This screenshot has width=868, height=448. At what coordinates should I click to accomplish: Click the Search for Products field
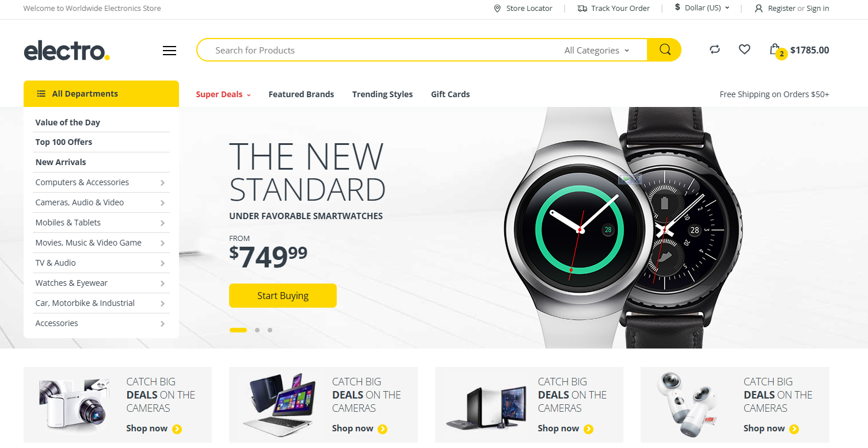[380, 50]
